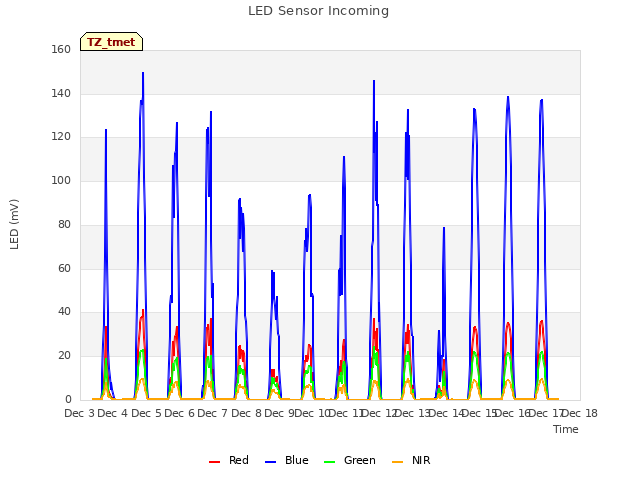This screenshot has height=480, width=640.
Task: Click the tallest blue peak near Dec 5
Action: point(143,73)
